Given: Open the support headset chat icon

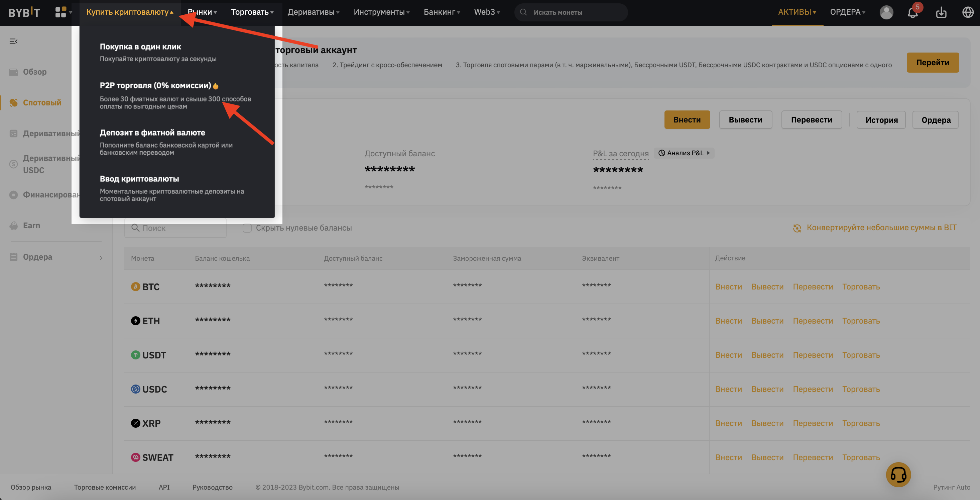Looking at the screenshot, I should tap(898, 475).
